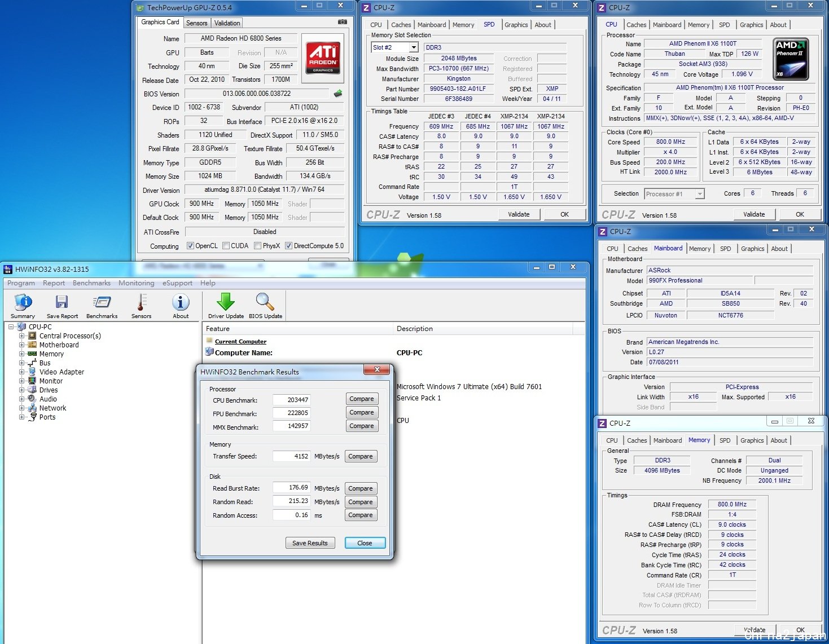Viewport: 829px width, 644px height.
Task: Select Motherboard tree node in HWiNFO32
Action: (59, 345)
